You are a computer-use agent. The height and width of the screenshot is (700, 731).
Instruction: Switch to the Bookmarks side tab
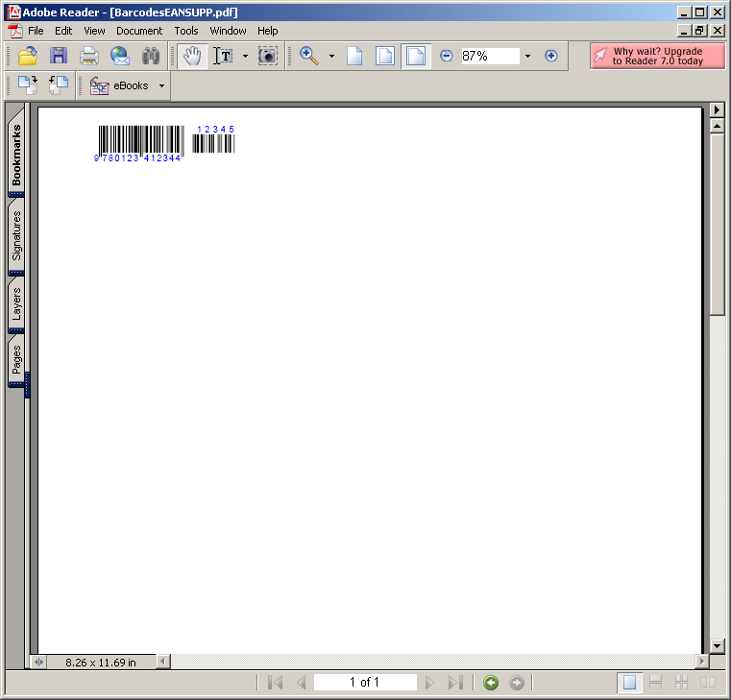point(16,154)
